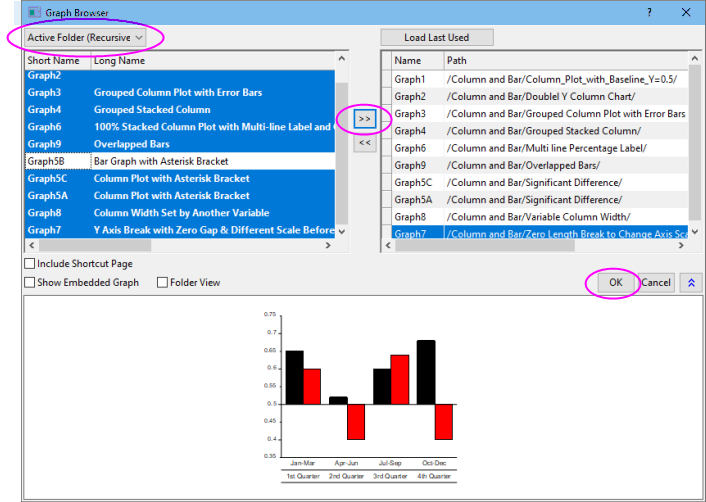Sort by Short Name column header
The height and width of the screenshot is (502, 706).
pos(58,60)
